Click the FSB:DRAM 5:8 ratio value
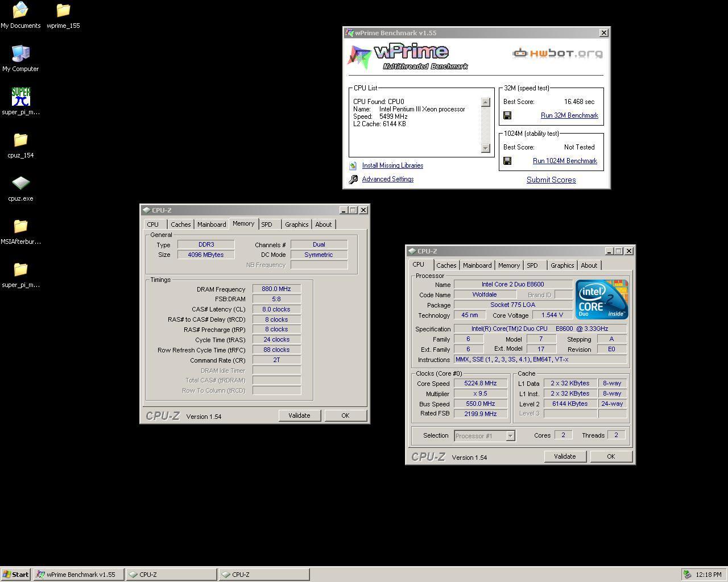The height and width of the screenshot is (582, 728). 276,299
